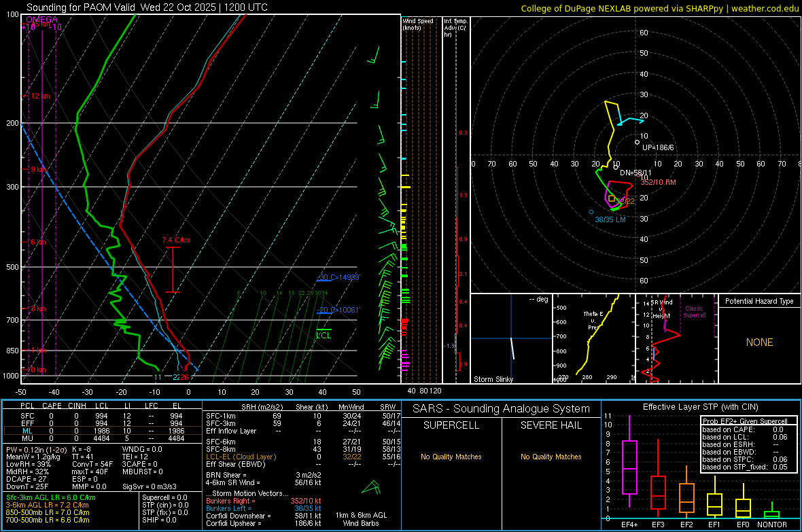
Task: Click the Potential Hazard Type header
Action: [760, 301]
